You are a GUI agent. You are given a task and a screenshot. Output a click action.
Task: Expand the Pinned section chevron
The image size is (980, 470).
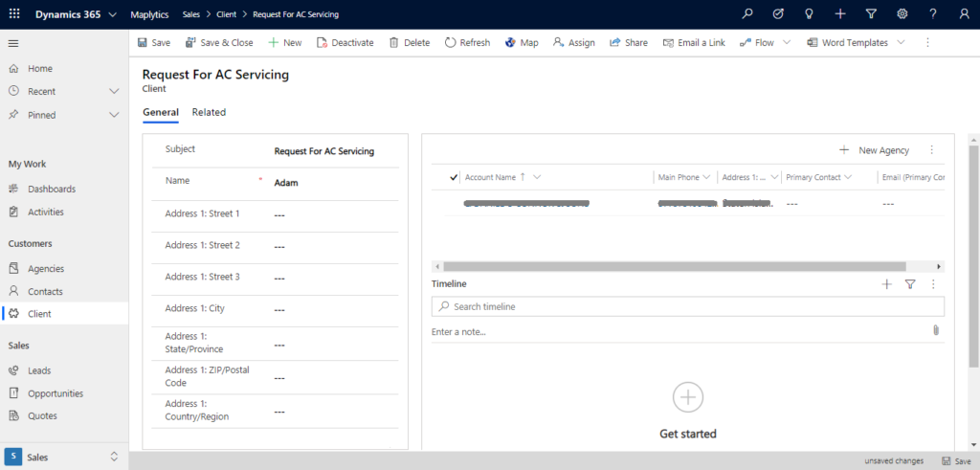click(x=114, y=115)
